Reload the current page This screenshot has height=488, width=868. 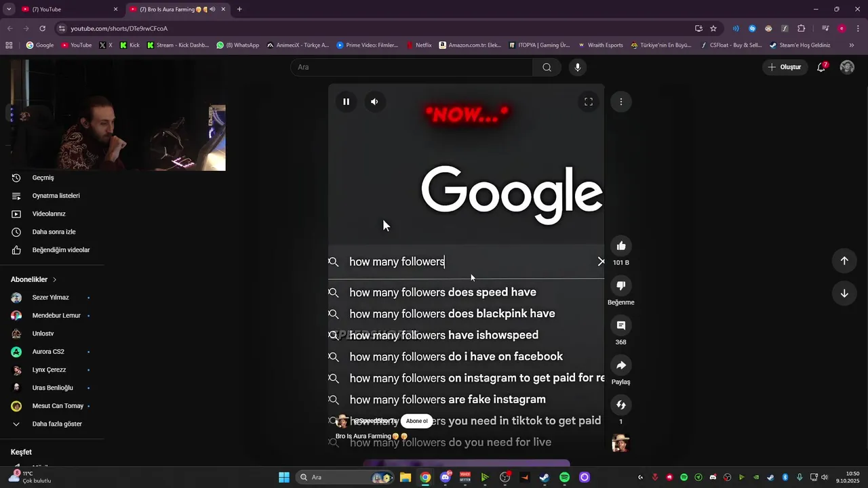click(42, 28)
